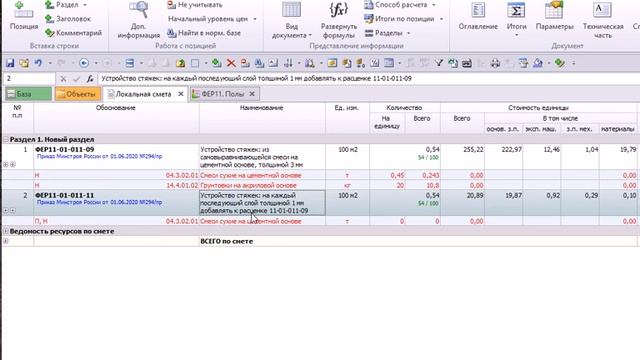Open the document Параметры

tap(554, 16)
